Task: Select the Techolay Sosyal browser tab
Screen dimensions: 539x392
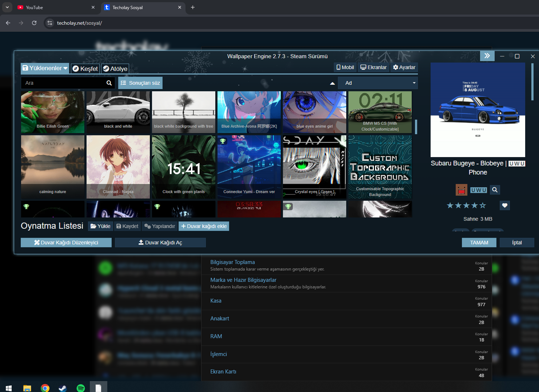Action: click(x=143, y=7)
